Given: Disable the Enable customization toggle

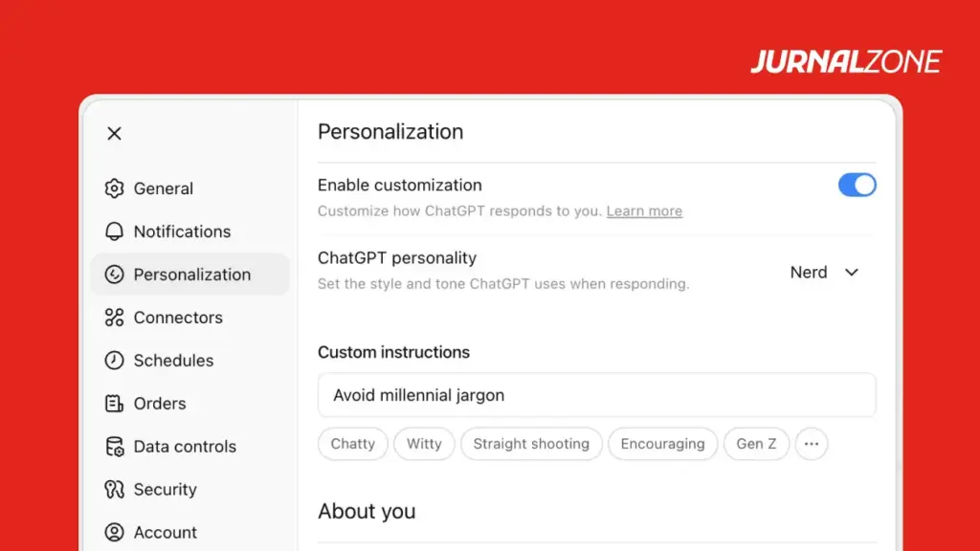Looking at the screenshot, I should 857,185.
